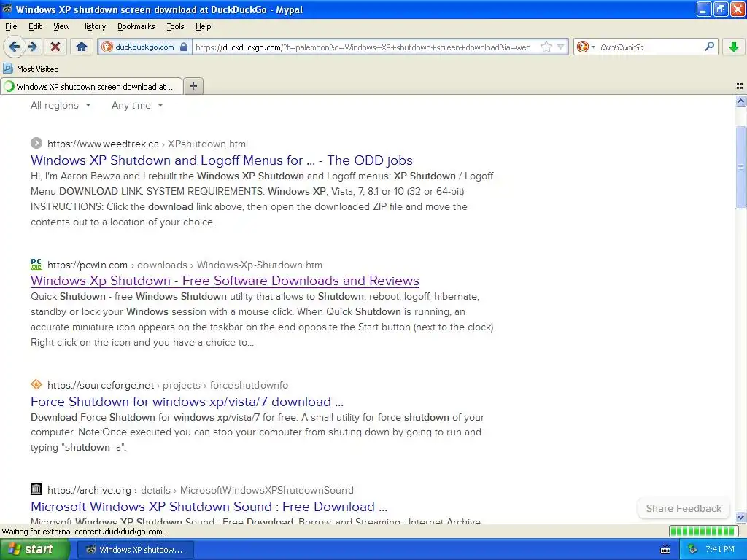Click the sourceforge.net projects URL text
Screen dimensions: 747x560
[168, 385]
